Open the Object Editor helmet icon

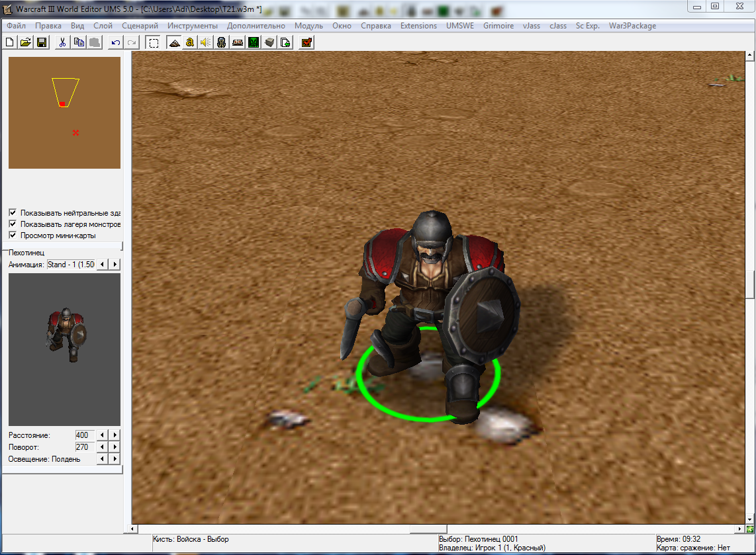click(x=221, y=42)
